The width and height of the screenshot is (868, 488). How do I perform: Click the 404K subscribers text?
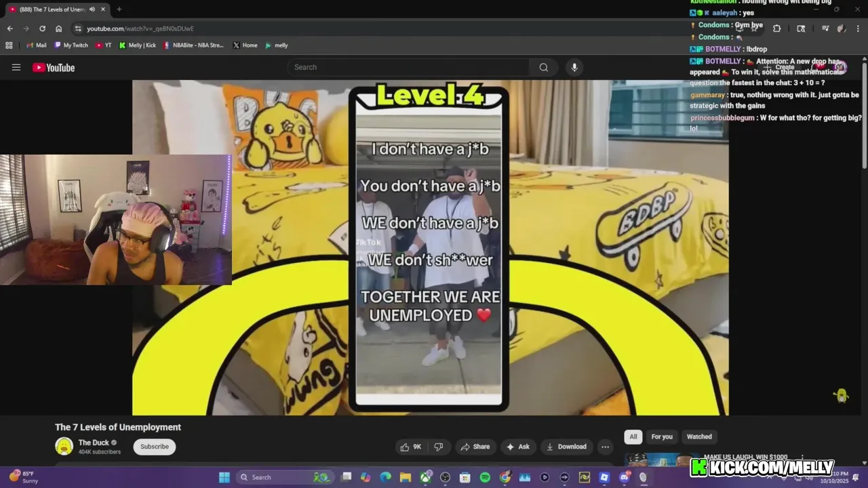pos(100,452)
